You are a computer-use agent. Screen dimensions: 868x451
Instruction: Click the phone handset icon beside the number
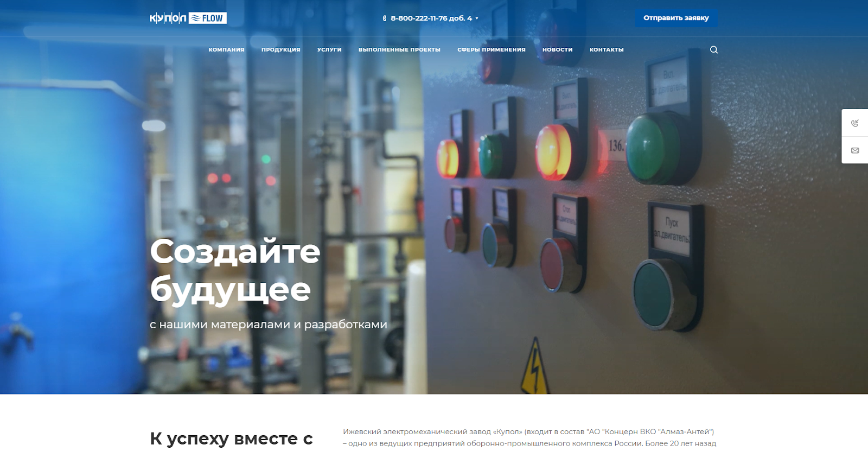click(x=385, y=18)
